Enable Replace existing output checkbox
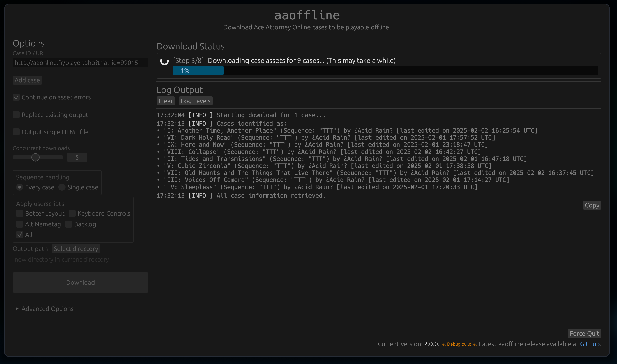The image size is (617, 364). [16, 115]
